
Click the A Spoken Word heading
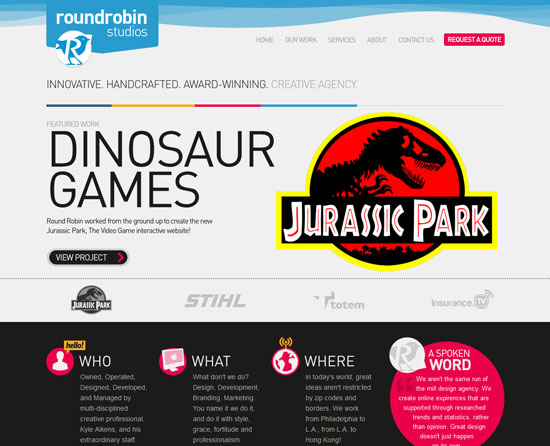pos(450,360)
